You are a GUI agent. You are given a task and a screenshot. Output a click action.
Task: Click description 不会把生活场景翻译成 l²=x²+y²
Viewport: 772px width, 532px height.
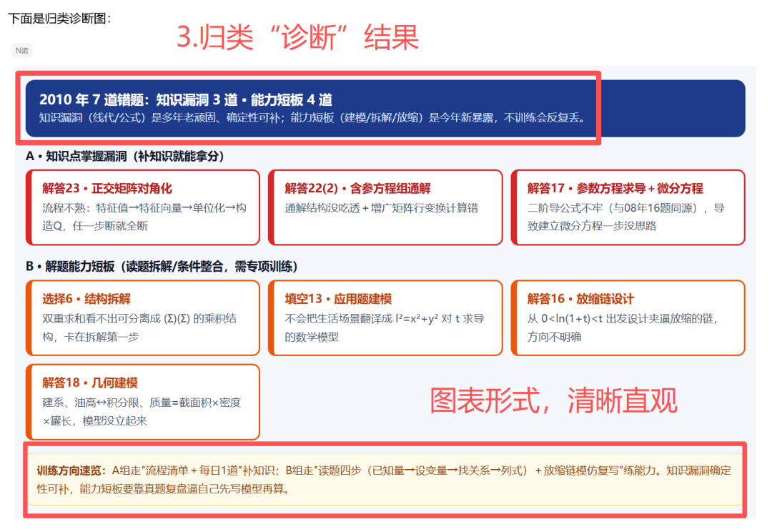(x=385, y=327)
